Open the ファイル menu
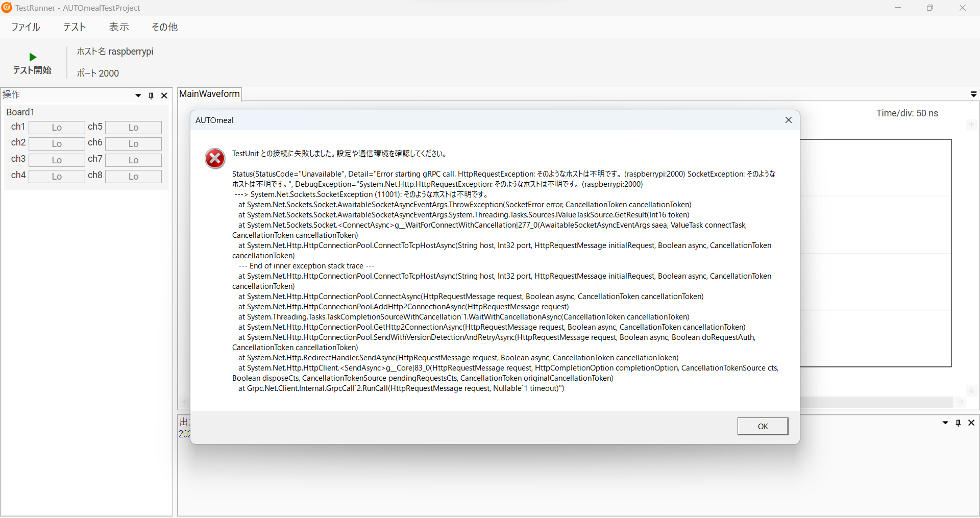Viewport: 980px width, 518px height. click(26, 27)
